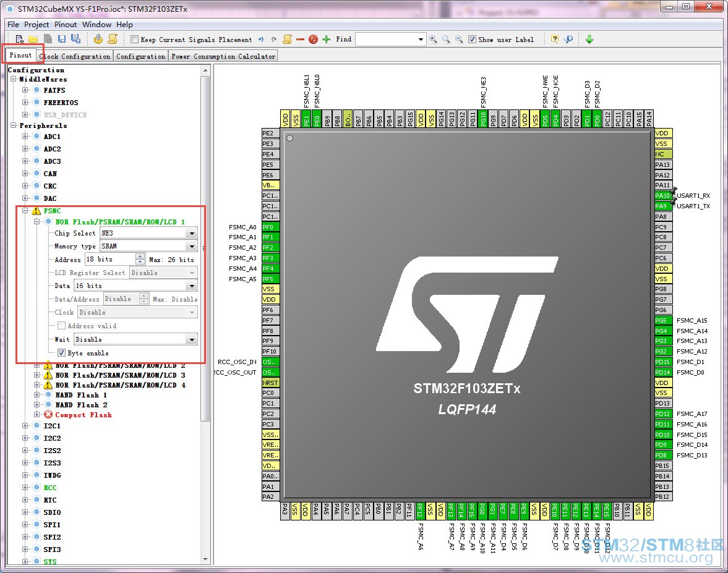Click the PA10 pin with USART1_RX
Image resolution: width=728 pixels, height=573 pixels.
click(x=663, y=196)
